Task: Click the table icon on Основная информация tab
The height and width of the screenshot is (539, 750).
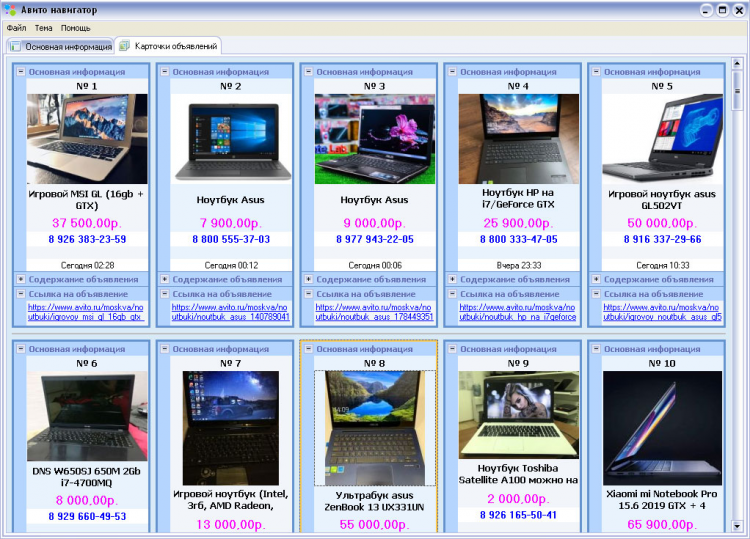Action: coord(15,46)
